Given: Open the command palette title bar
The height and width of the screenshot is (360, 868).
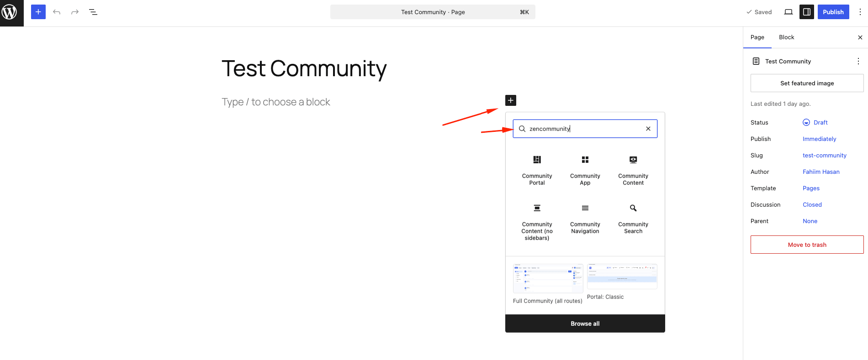Looking at the screenshot, I should coord(433,12).
